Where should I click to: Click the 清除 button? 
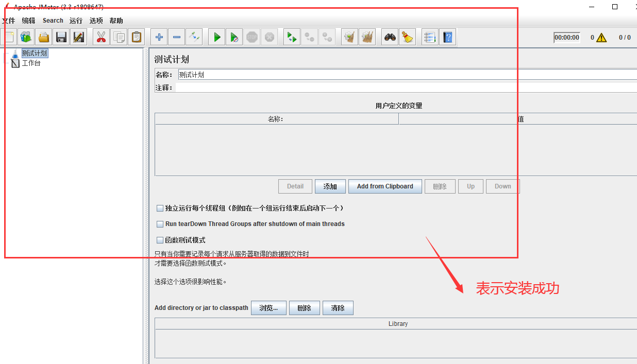tap(338, 308)
